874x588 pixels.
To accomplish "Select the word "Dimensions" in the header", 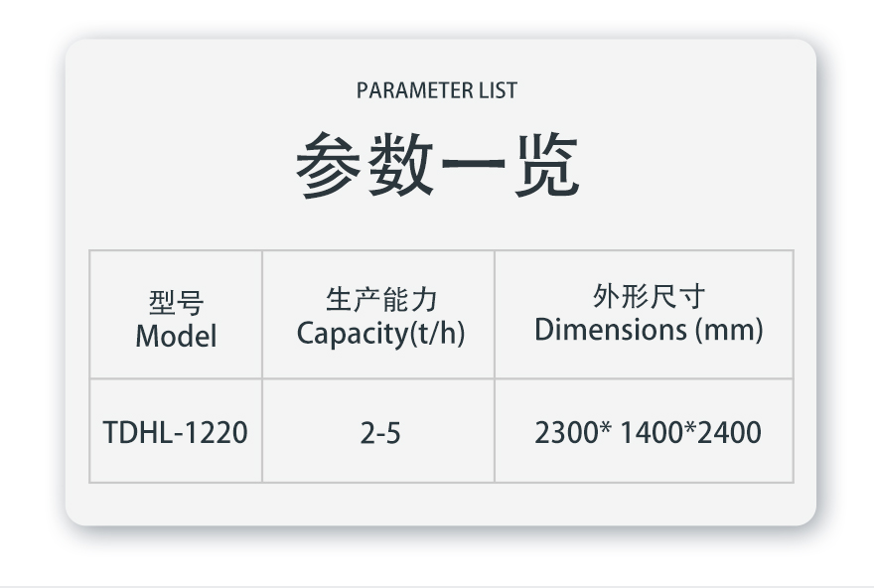I will (x=605, y=330).
